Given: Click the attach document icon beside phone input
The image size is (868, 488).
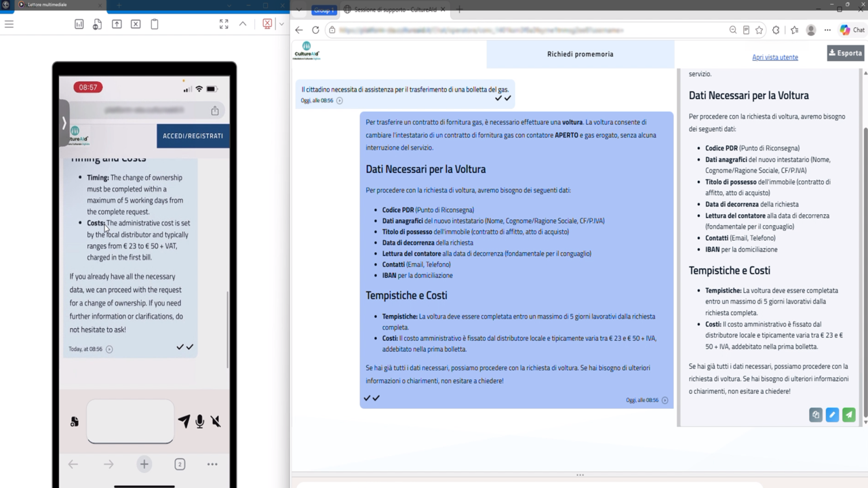Looking at the screenshot, I should click(75, 422).
